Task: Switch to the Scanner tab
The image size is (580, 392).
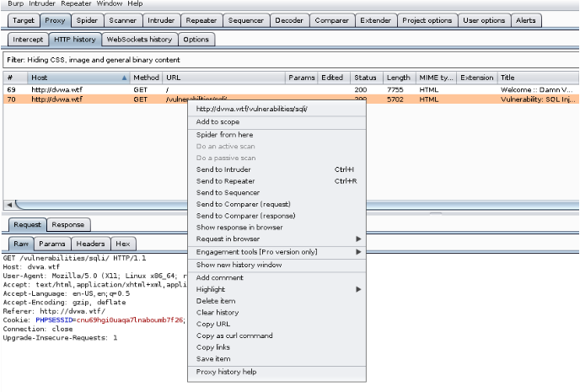Action: point(122,20)
